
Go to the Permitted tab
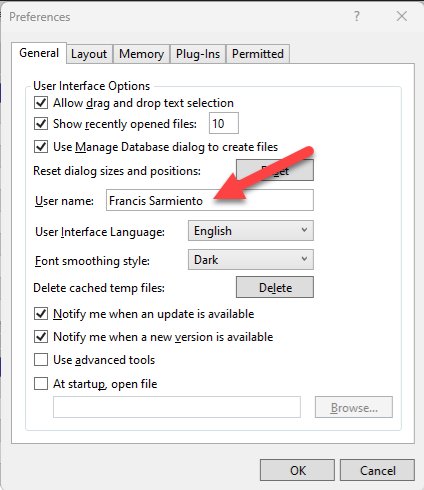point(258,54)
